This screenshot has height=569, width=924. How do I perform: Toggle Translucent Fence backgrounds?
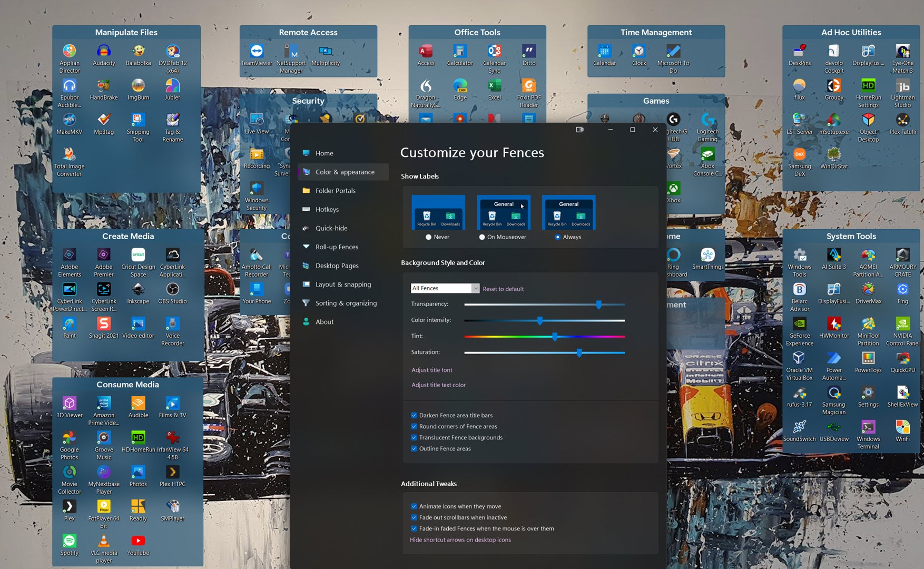click(414, 437)
